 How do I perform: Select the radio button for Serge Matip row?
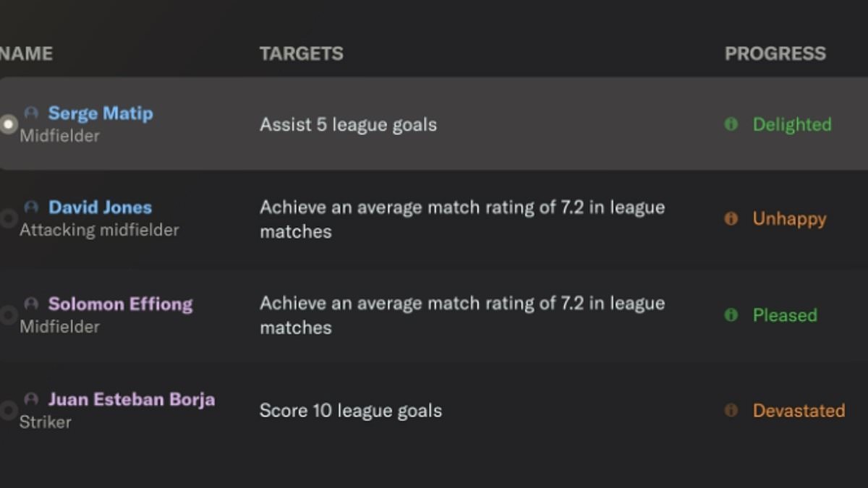8,124
